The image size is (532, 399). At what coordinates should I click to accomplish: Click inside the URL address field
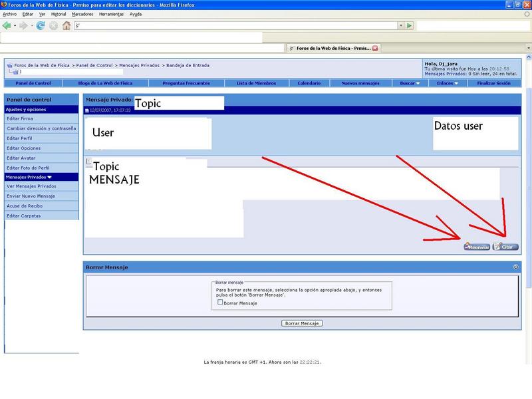coord(233,25)
